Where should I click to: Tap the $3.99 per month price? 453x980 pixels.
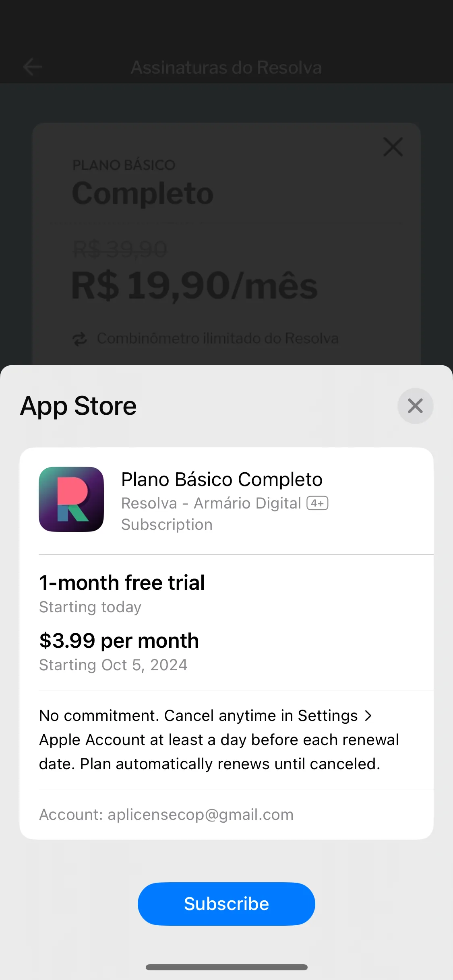point(119,640)
